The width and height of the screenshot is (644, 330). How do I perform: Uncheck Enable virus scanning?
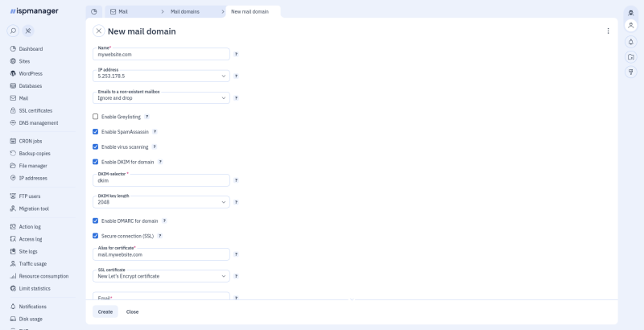[95, 146]
